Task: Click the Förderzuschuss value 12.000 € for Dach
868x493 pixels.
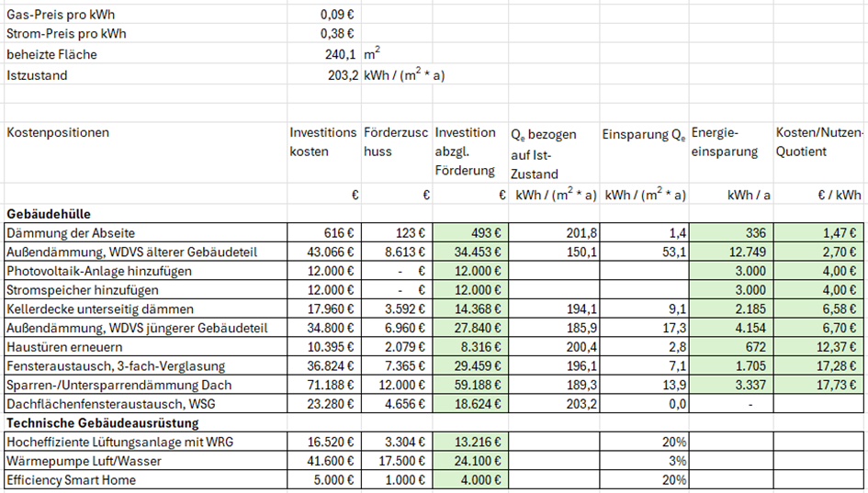Action: coord(397,386)
